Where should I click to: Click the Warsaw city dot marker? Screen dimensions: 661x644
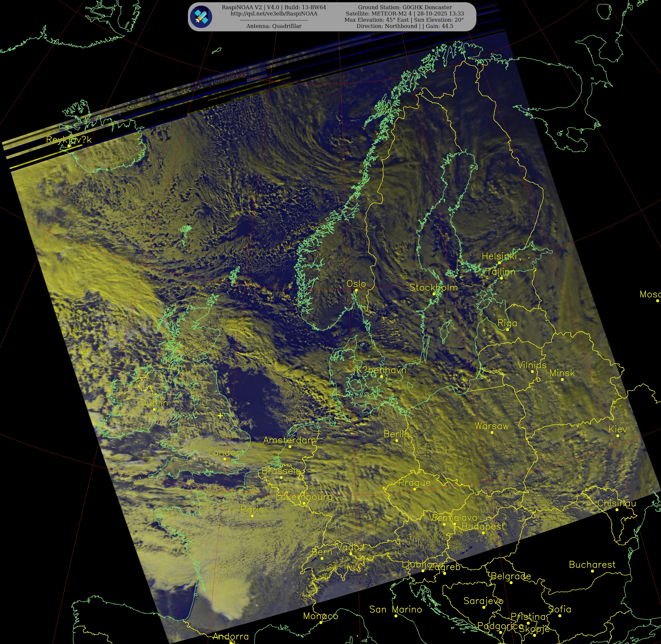(x=492, y=432)
